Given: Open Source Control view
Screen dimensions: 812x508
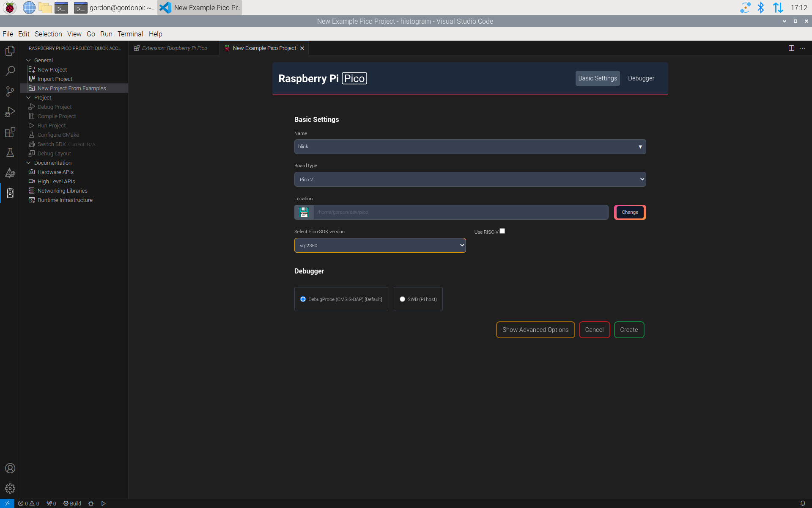Looking at the screenshot, I should (x=10, y=91).
